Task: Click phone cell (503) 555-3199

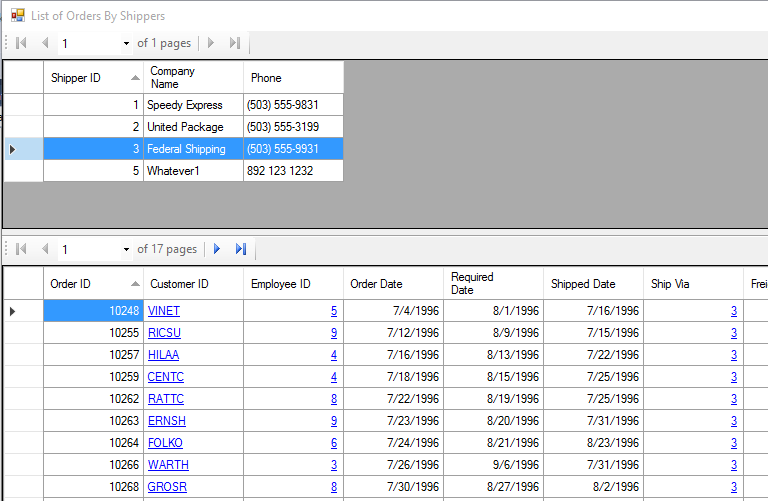Action: click(293, 127)
